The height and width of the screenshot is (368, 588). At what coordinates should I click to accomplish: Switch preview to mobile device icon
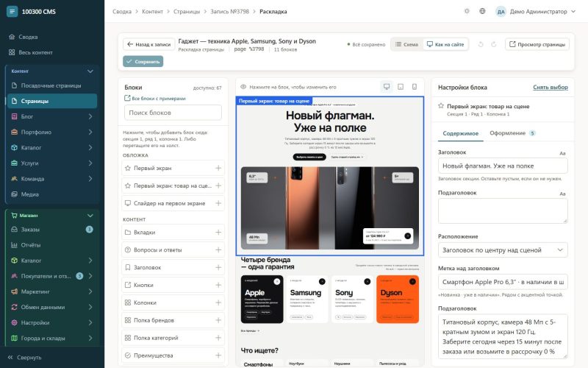point(415,87)
